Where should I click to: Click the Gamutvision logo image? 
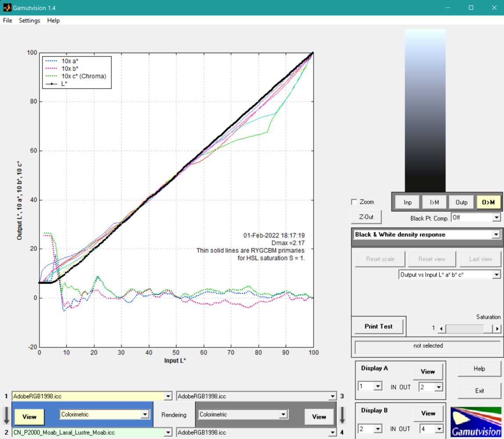[476, 422]
